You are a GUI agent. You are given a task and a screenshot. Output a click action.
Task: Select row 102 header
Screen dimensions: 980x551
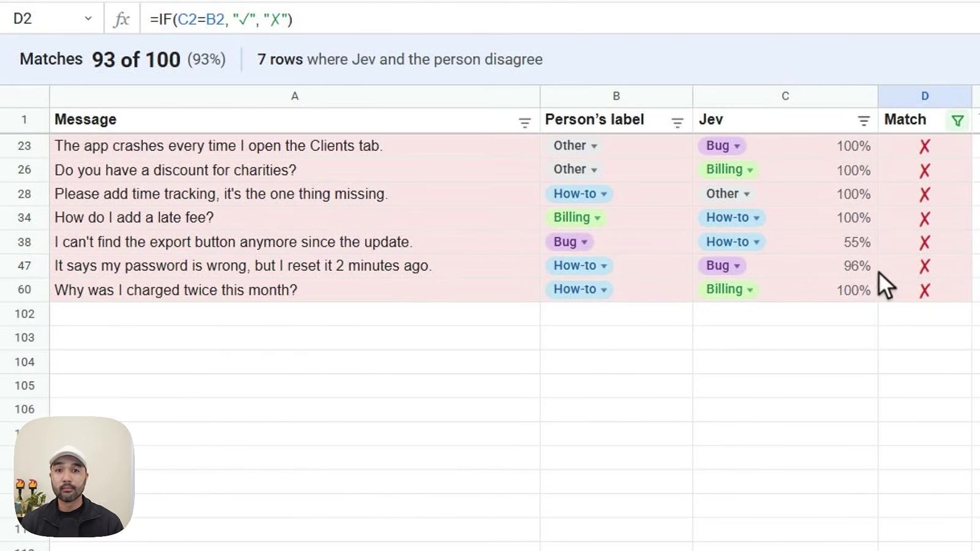[x=24, y=314]
